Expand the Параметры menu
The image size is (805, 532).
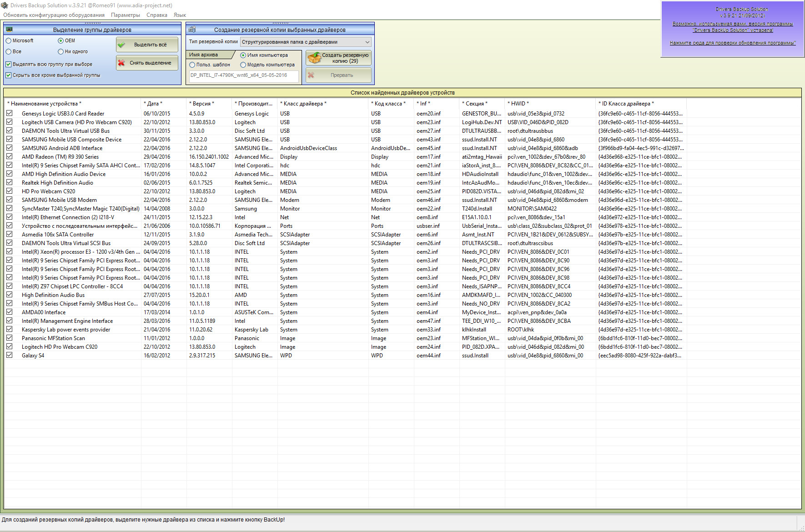126,15
